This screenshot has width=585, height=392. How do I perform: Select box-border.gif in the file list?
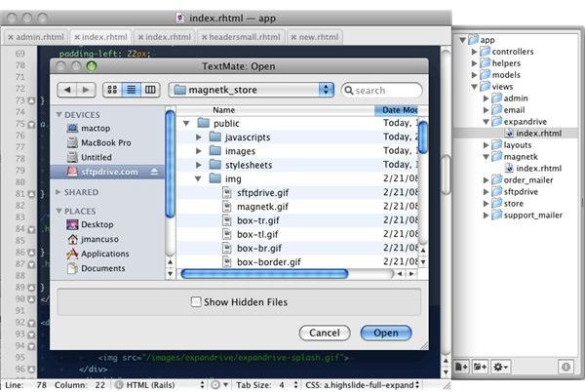269,262
